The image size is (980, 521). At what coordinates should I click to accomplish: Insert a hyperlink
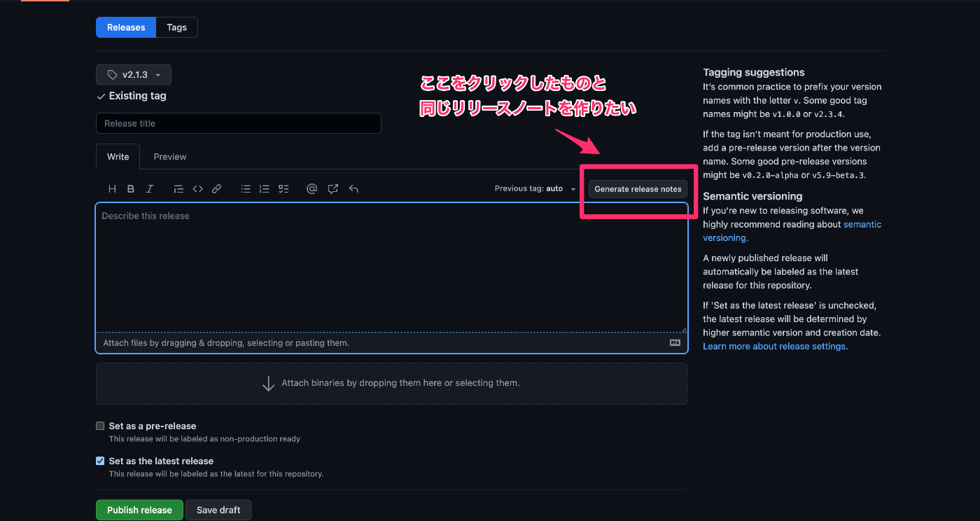[x=216, y=188]
